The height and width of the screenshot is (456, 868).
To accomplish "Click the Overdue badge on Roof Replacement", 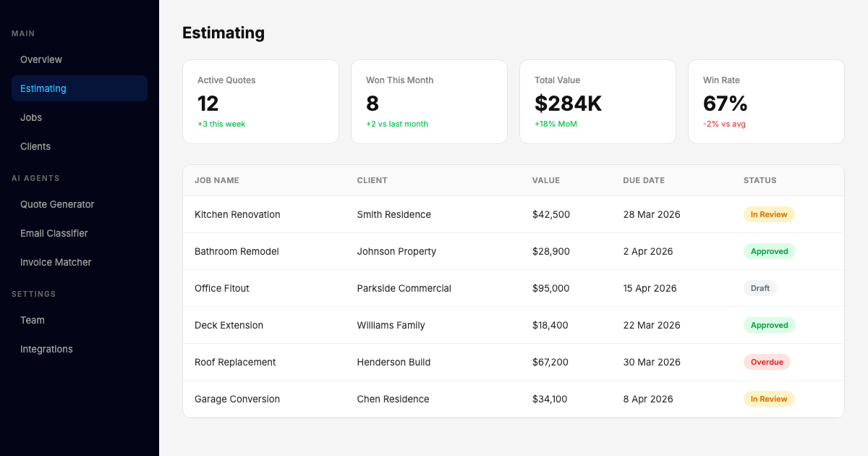I will point(767,362).
